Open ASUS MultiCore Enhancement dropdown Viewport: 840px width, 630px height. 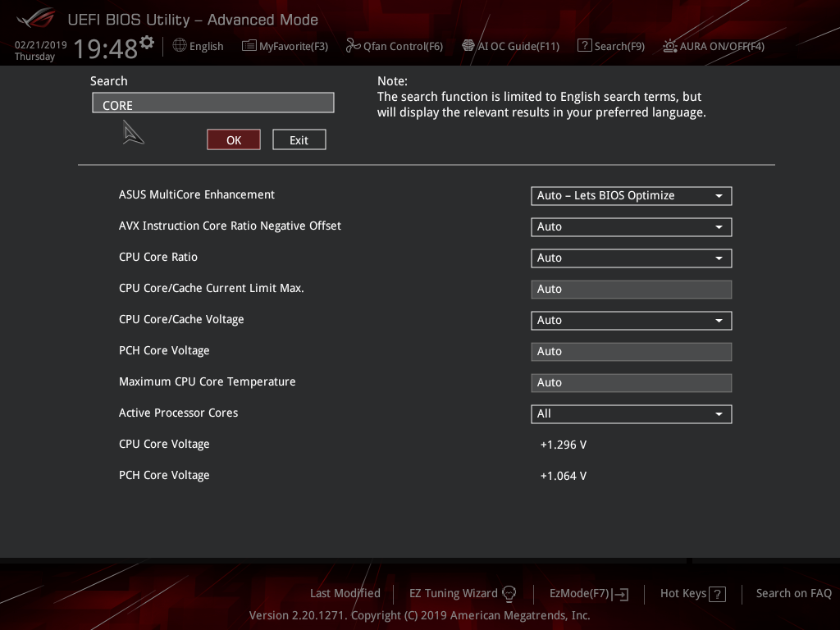point(631,195)
